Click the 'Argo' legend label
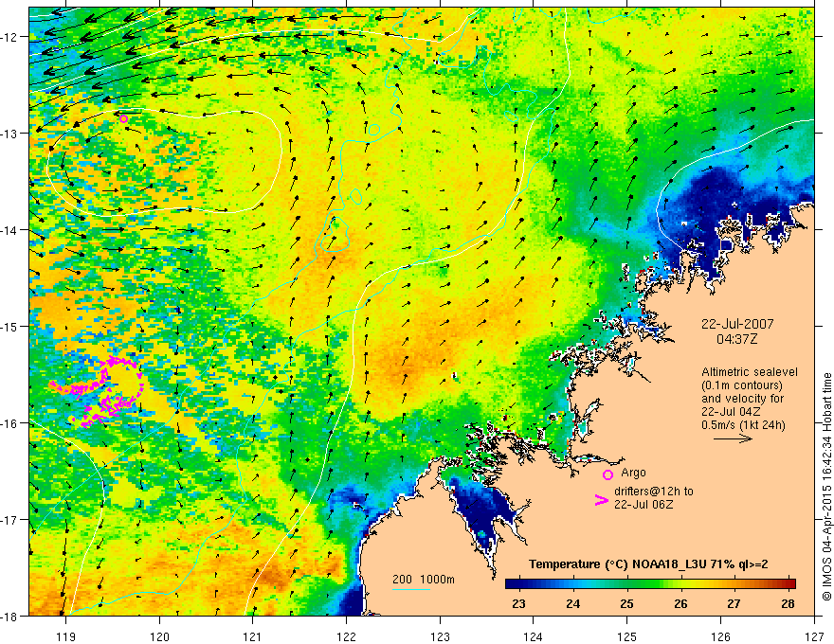 [633, 473]
